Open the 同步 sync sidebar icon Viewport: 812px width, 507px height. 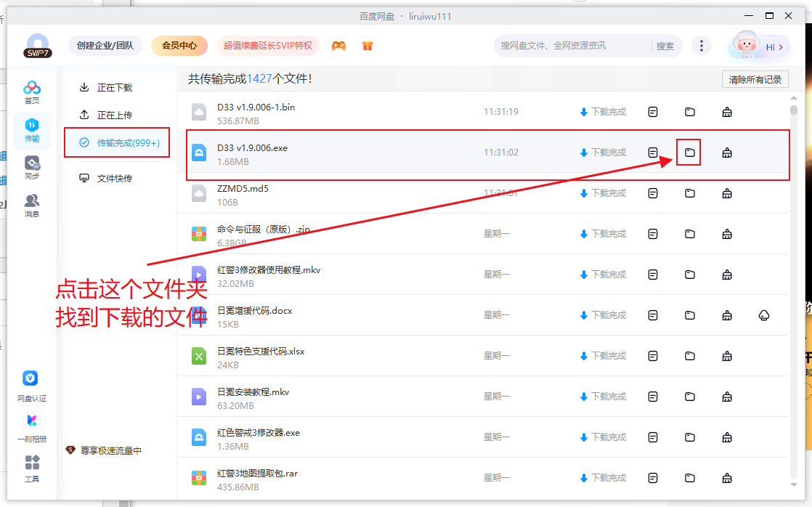coord(31,169)
